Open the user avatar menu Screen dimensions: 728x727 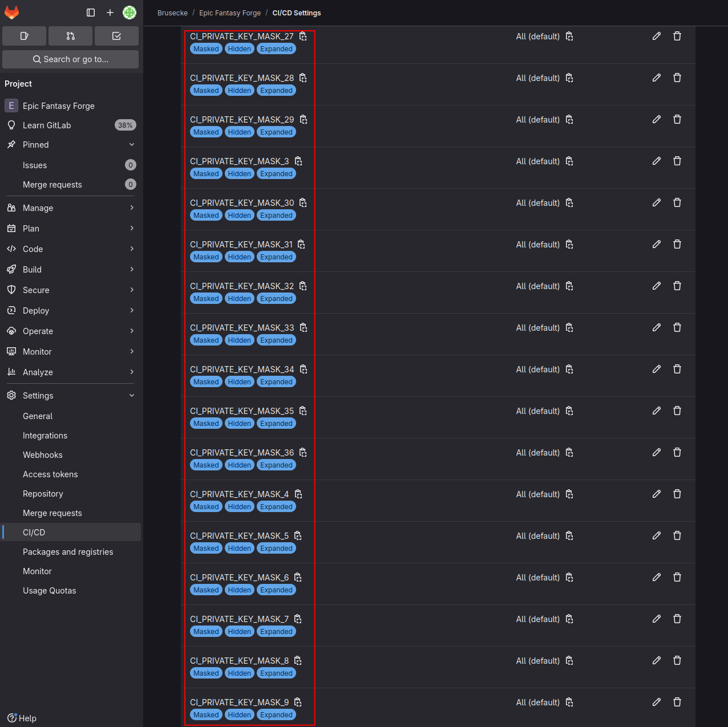point(130,13)
